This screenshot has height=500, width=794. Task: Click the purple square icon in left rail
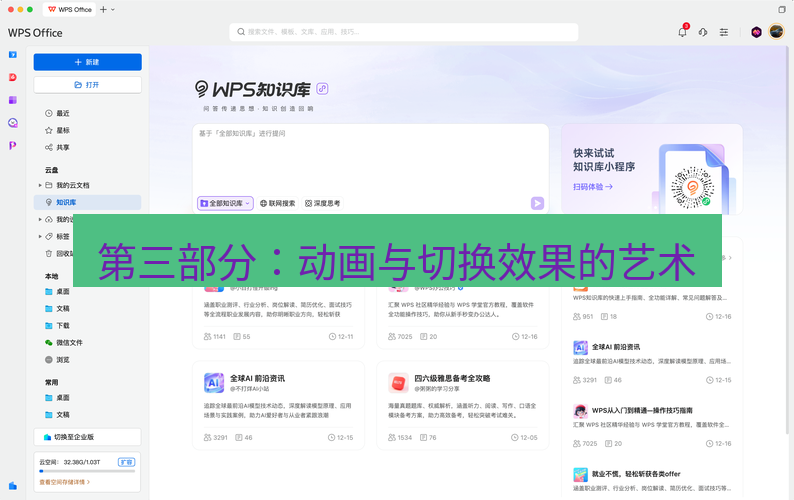tap(13, 100)
